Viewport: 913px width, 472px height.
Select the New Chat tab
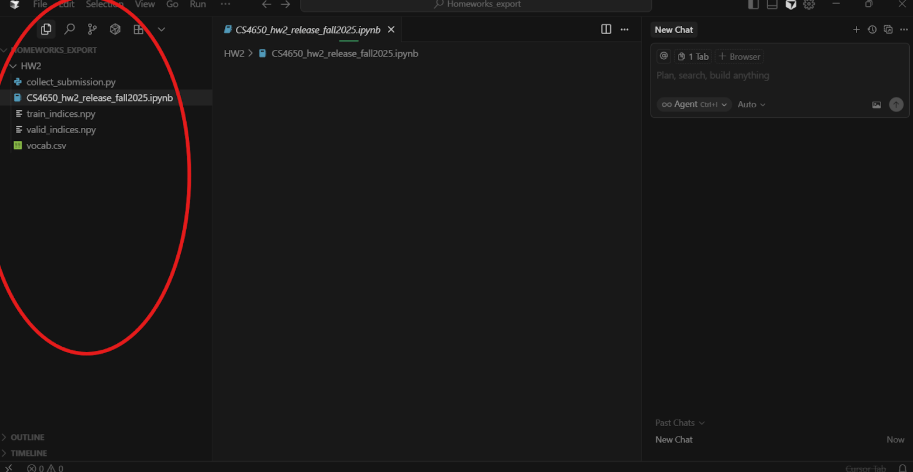click(674, 30)
